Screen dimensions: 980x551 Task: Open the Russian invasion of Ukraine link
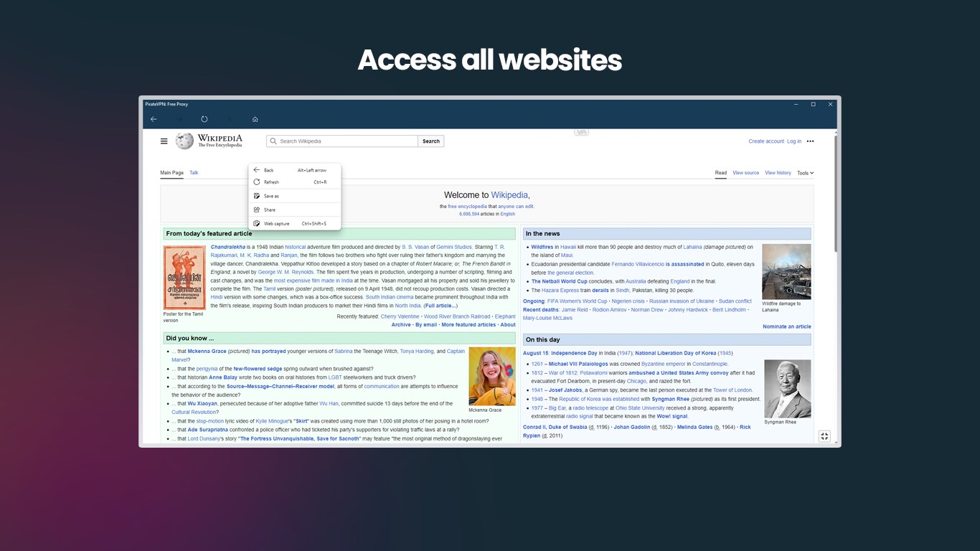pos(682,301)
